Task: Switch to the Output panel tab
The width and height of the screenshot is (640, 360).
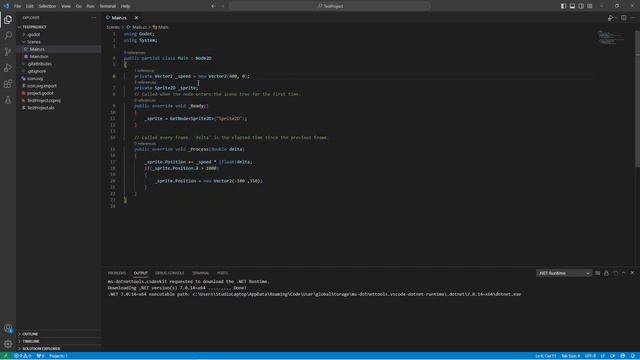Action: (x=140, y=273)
